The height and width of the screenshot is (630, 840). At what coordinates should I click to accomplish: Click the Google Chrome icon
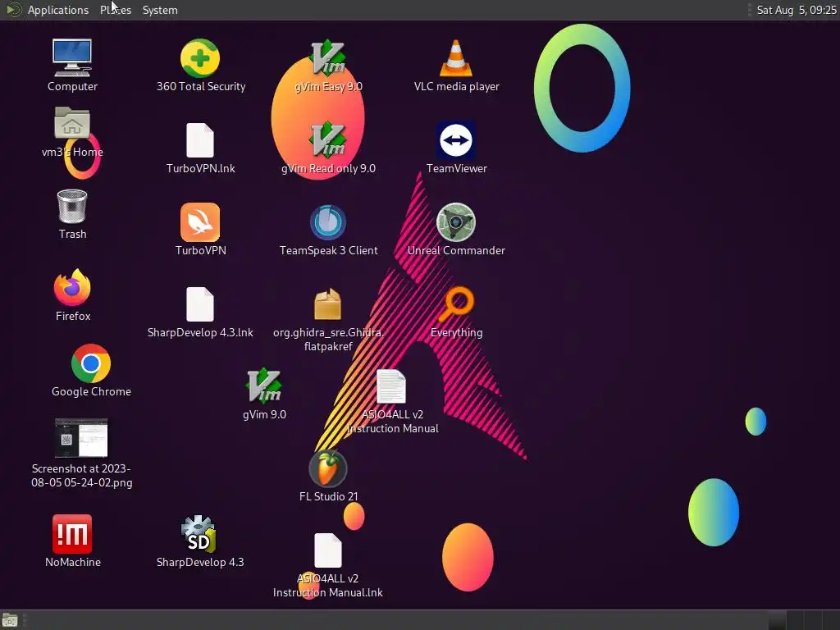(x=90, y=363)
